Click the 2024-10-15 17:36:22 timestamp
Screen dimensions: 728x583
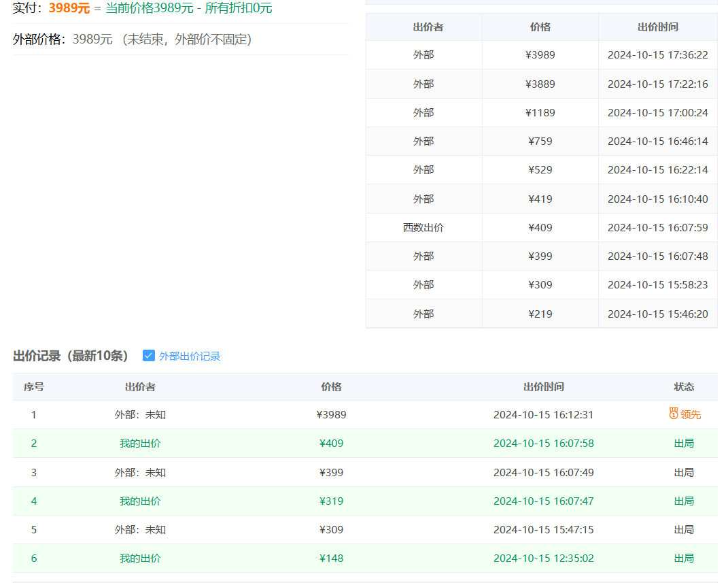[x=657, y=55]
